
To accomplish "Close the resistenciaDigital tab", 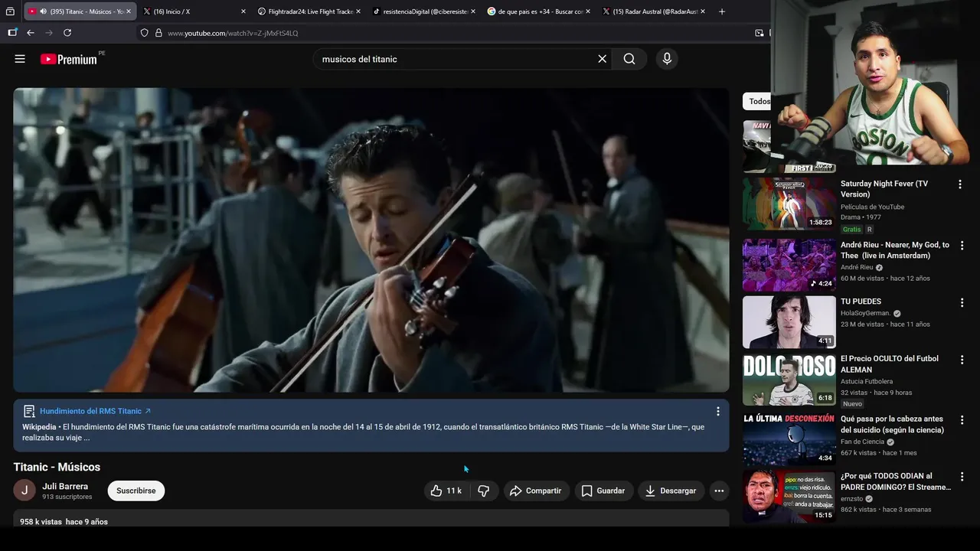I will 472,11.
